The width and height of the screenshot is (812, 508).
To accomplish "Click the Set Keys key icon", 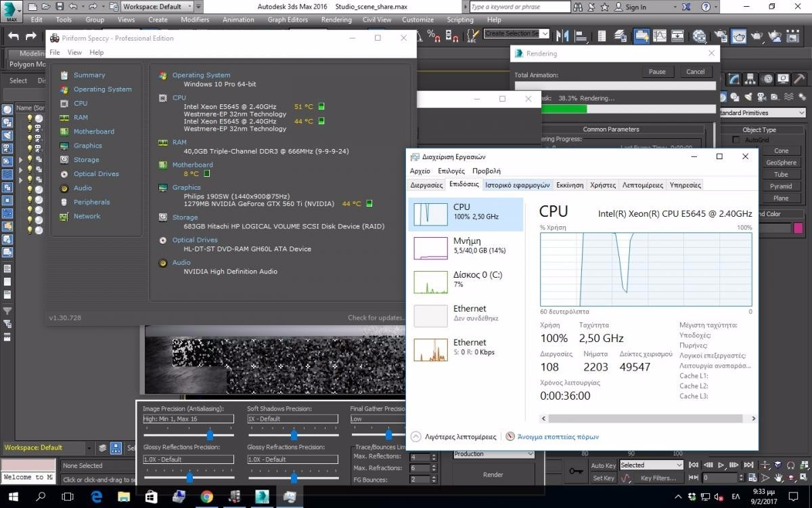I will tap(576, 471).
